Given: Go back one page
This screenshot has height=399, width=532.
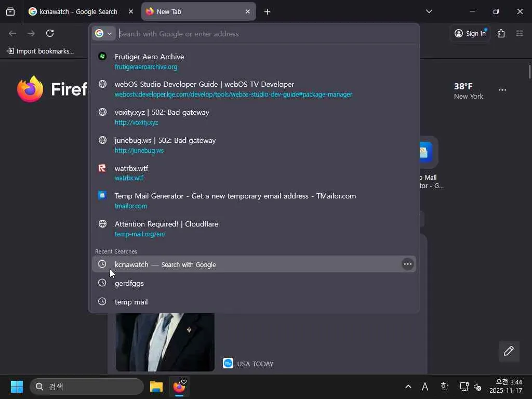Looking at the screenshot, I should (x=12, y=33).
